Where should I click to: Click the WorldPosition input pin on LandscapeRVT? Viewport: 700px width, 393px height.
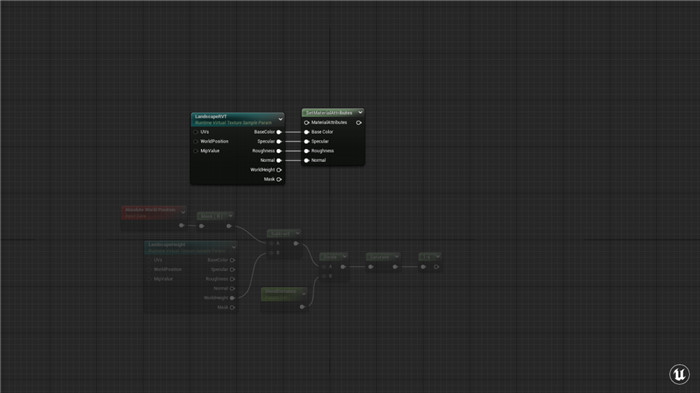click(196, 142)
